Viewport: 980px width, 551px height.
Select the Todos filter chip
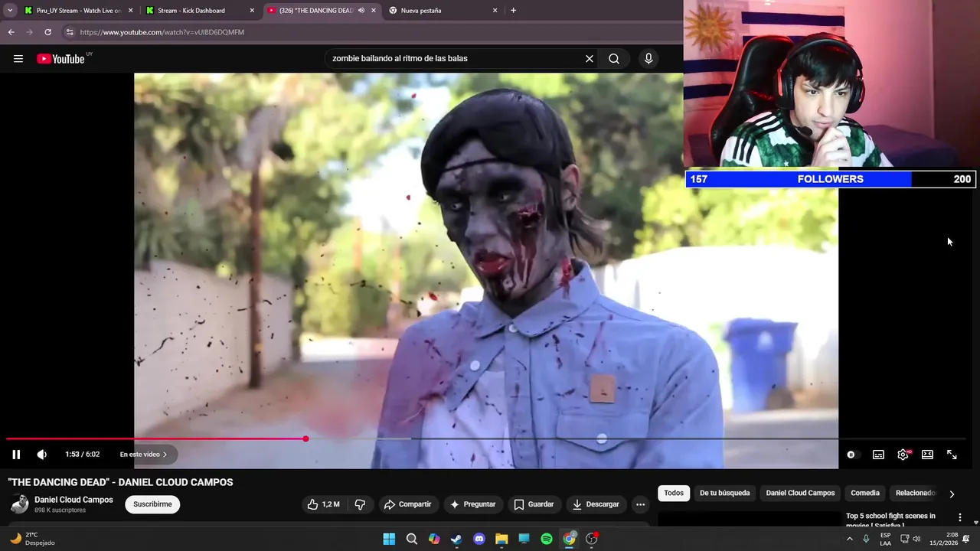(674, 493)
